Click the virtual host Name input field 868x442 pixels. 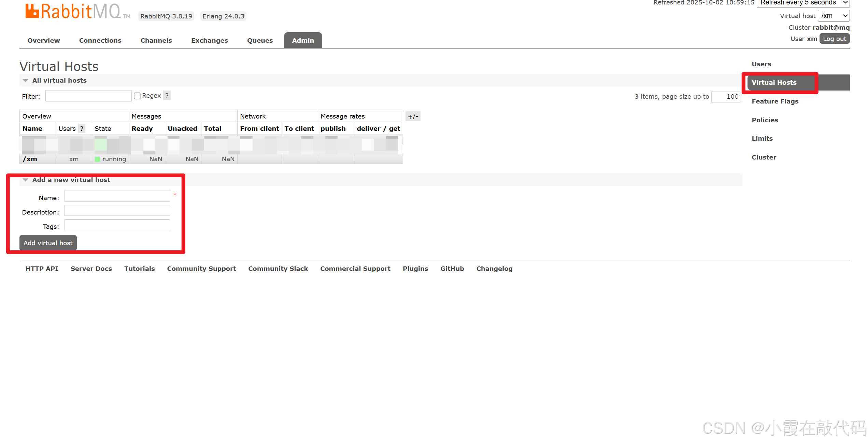[x=117, y=196]
